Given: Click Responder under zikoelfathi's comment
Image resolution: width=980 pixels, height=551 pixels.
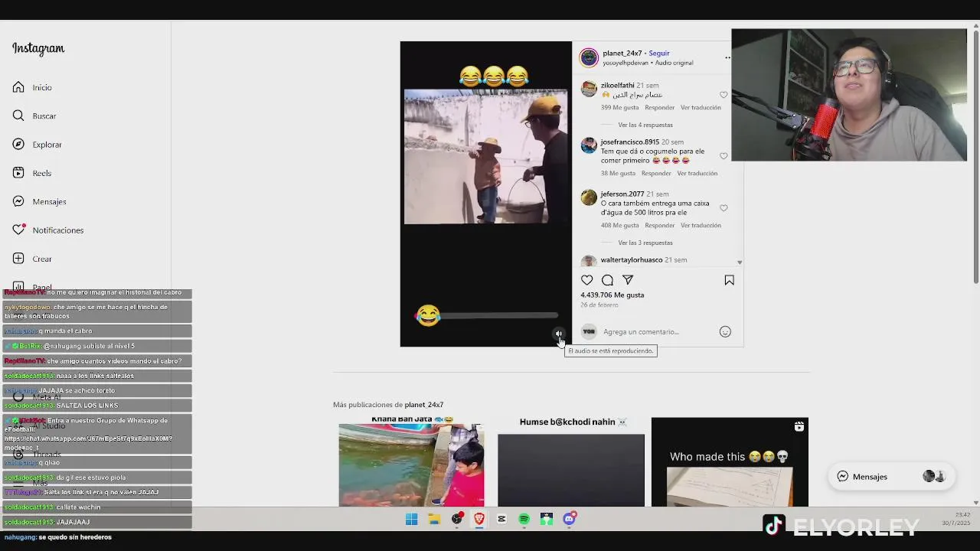Looking at the screenshot, I should pos(660,108).
